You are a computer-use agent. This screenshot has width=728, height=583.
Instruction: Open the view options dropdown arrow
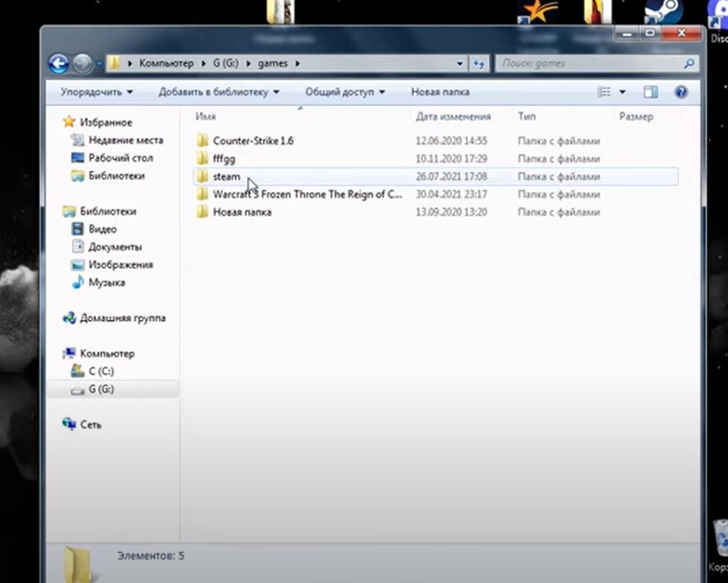click(x=623, y=92)
